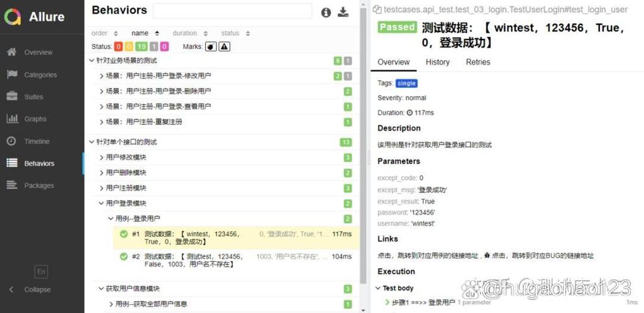Sort behaviors by duration
Screen dimensions: 644x313
tap(190, 33)
